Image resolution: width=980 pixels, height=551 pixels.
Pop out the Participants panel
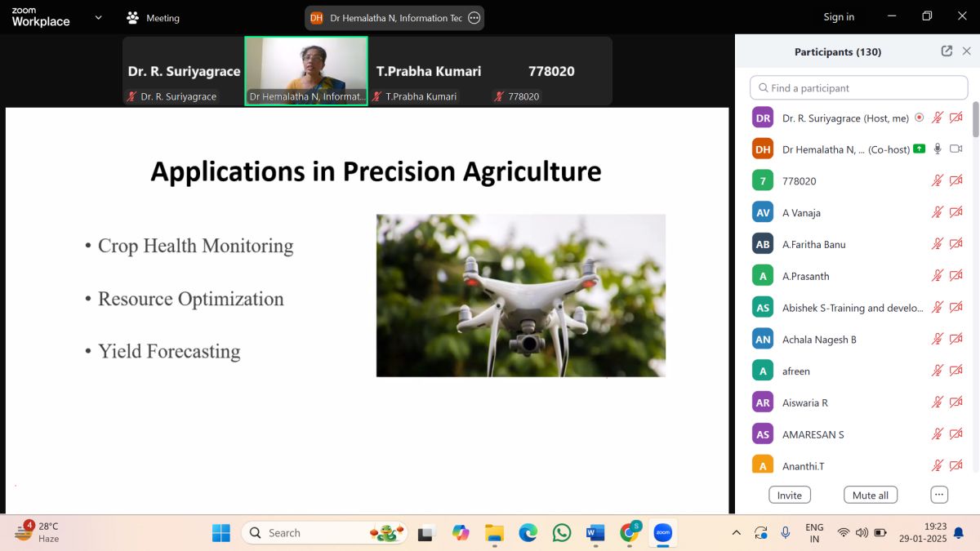(x=947, y=51)
